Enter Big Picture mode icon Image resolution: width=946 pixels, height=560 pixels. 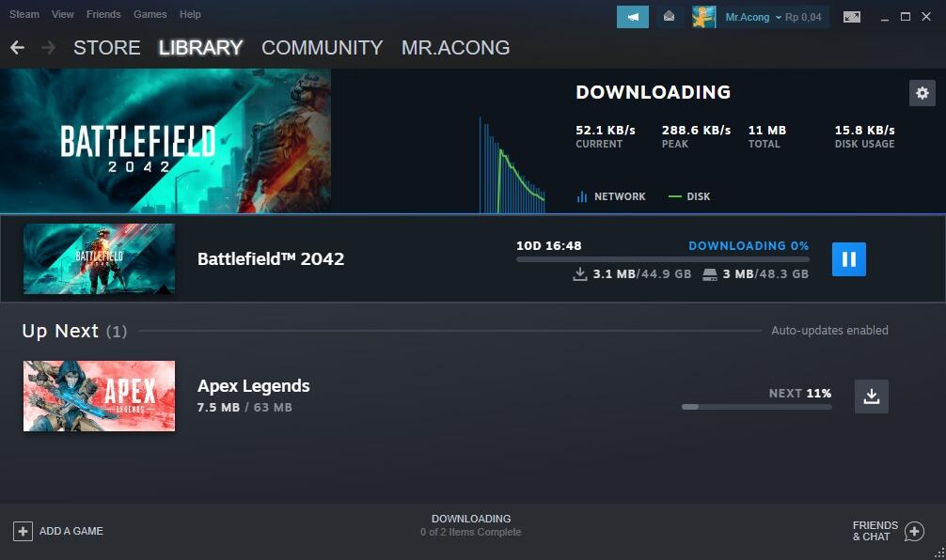(x=852, y=15)
